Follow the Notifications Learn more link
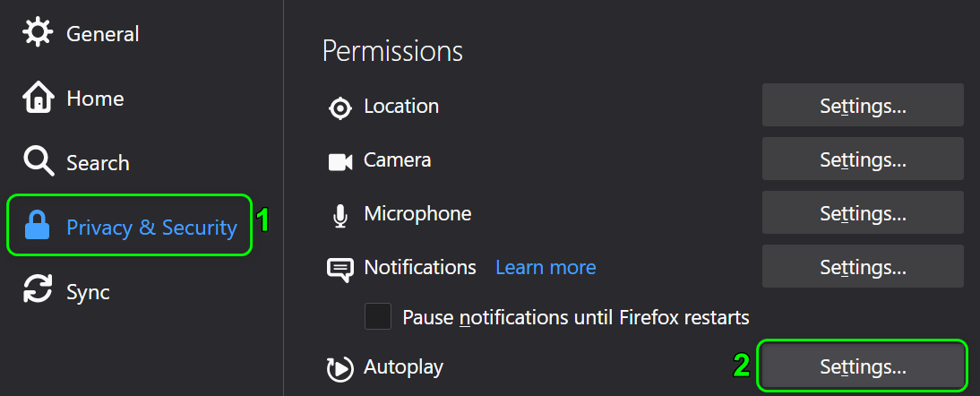 tap(546, 267)
